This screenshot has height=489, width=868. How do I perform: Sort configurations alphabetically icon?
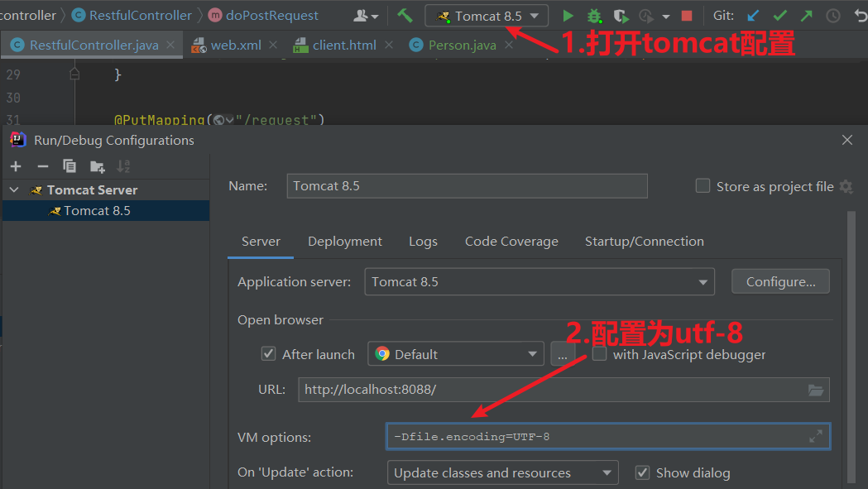[x=123, y=166]
